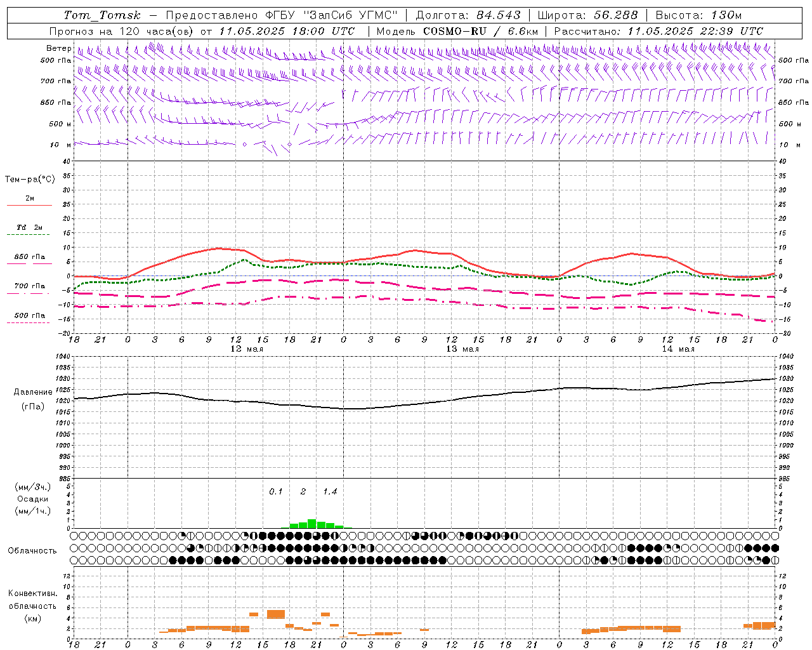Click the red 2м temperature legend line
Viewport: 812px width, 650px height.
tap(29, 205)
